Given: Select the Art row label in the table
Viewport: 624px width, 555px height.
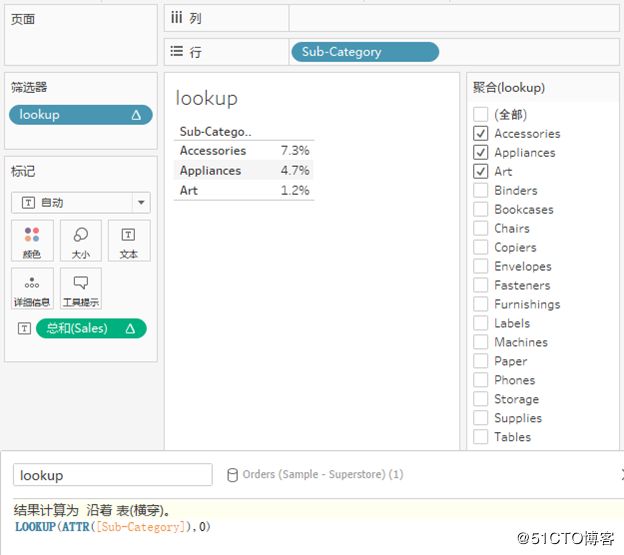Looking at the screenshot, I should coord(189,190).
